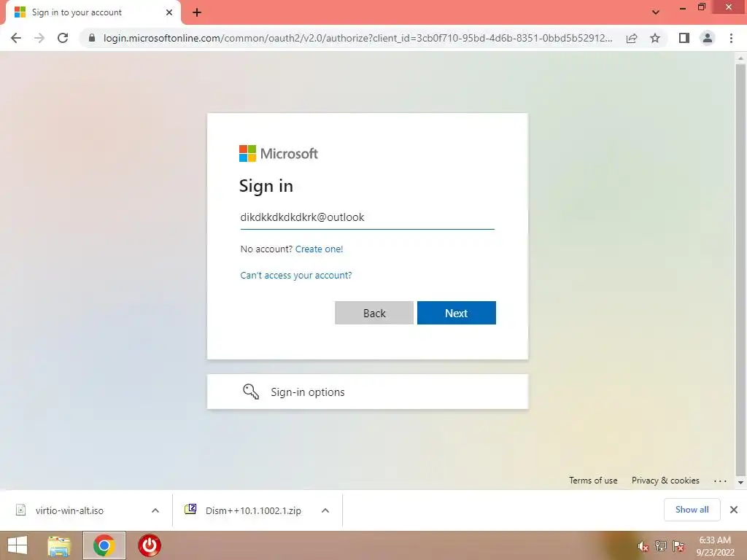
Task: Open footer ellipsis more options
Action: tap(720, 481)
